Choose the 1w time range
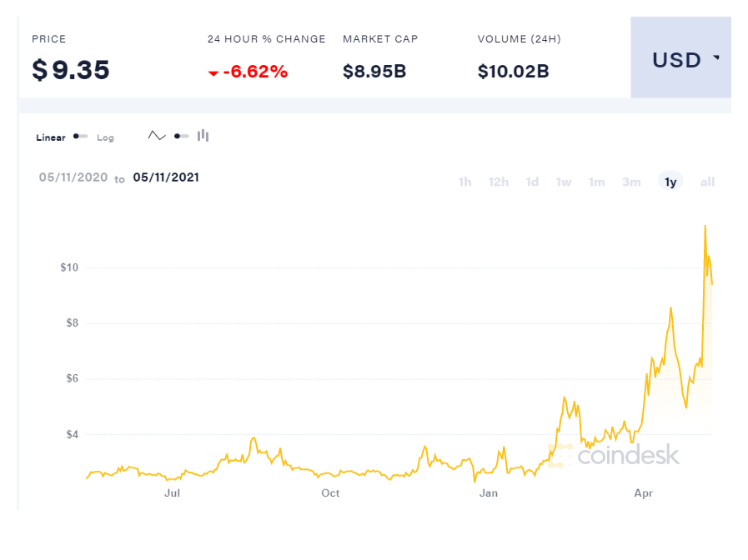Image resolution: width=748 pixels, height=560 pixels. 564,182
